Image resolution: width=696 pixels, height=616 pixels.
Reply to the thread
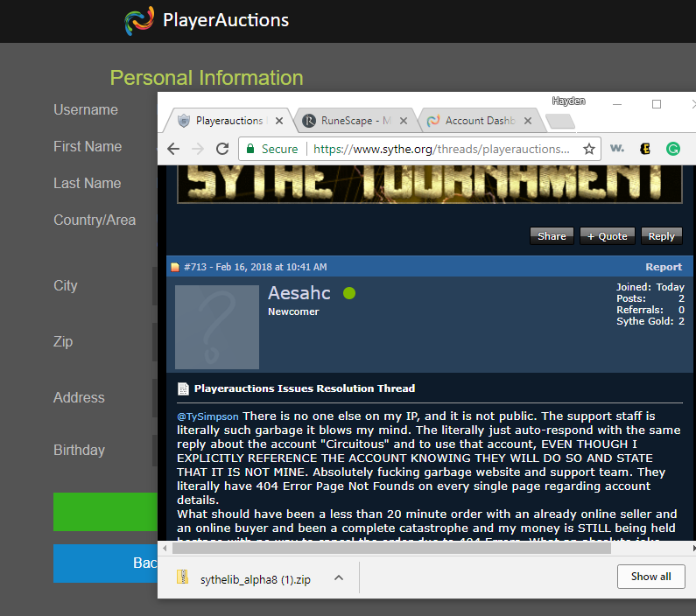[x=661, y=236]
